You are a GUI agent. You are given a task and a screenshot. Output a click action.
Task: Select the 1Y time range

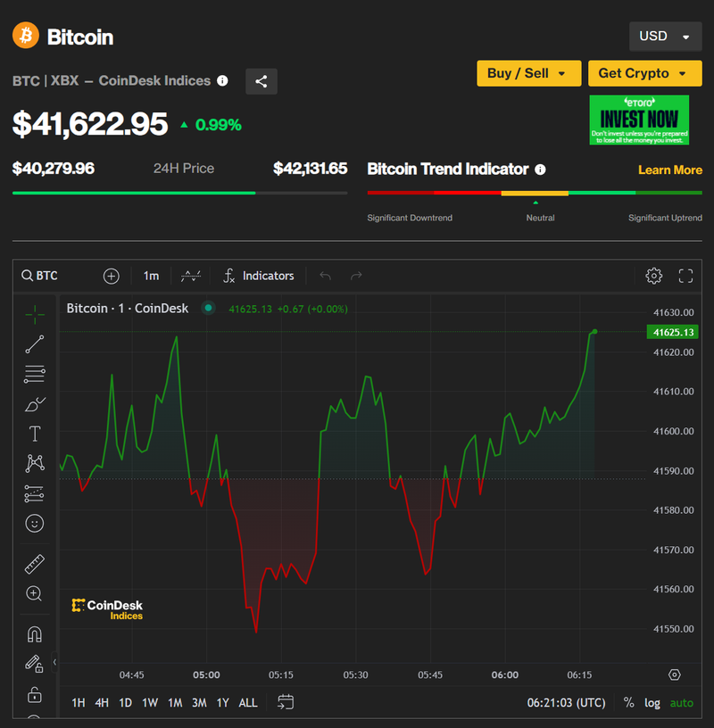pyautogui.click(x=223, y=703)
